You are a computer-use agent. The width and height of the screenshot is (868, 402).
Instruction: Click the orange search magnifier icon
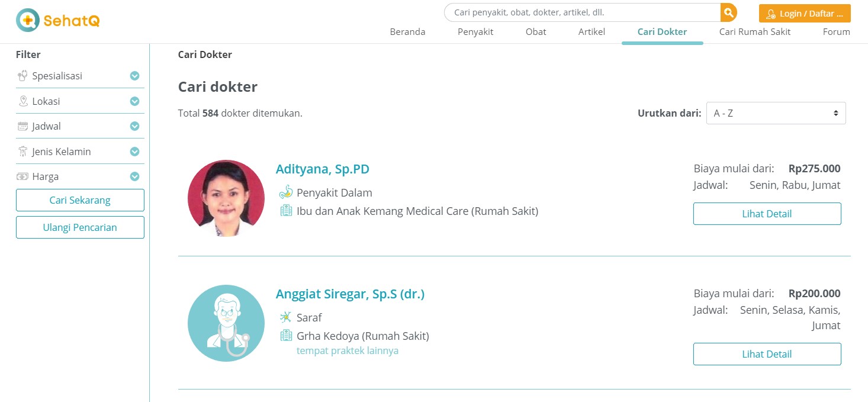tap(728, 12)
